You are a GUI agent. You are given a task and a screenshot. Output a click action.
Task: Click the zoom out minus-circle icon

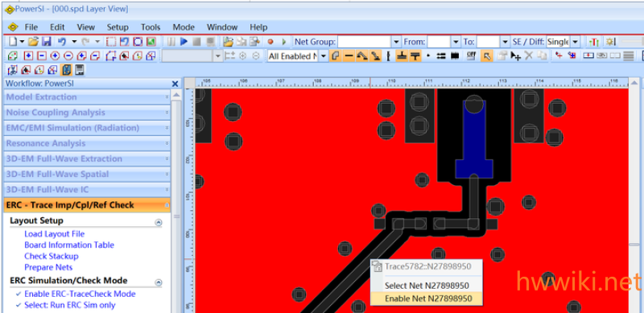68,56
